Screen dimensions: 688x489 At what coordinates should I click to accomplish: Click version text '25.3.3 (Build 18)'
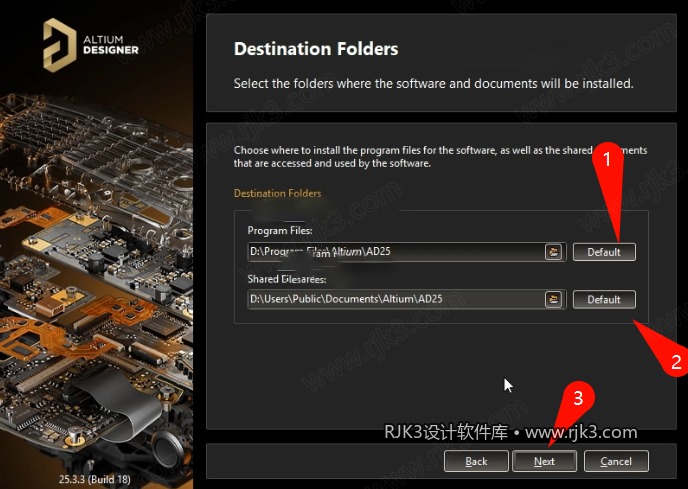95,479
